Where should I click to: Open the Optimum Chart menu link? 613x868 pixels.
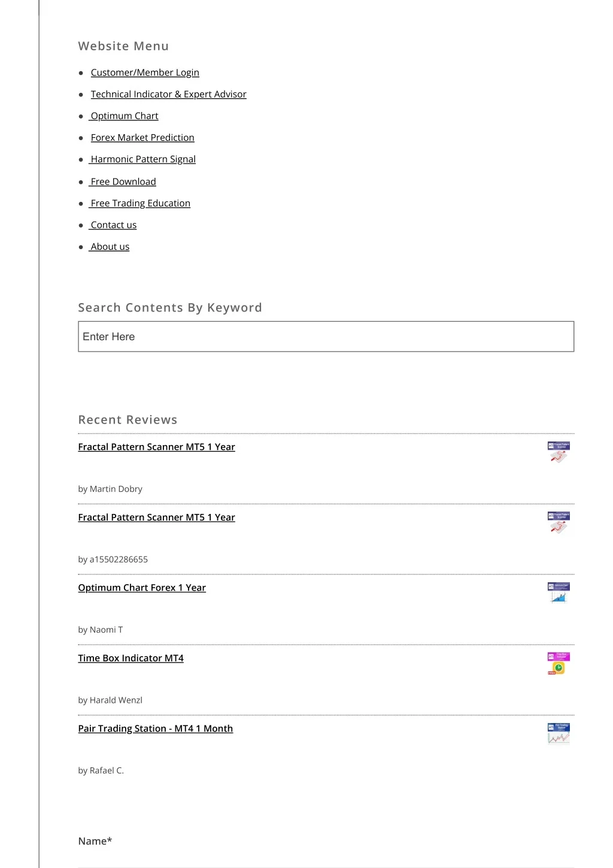[x=124, y=116]
